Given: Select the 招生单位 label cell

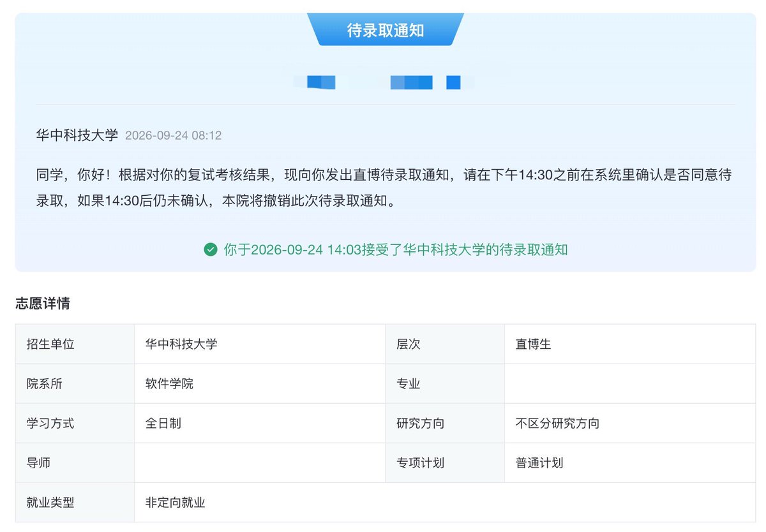Looking at the screenshot, I should (75, 344).
